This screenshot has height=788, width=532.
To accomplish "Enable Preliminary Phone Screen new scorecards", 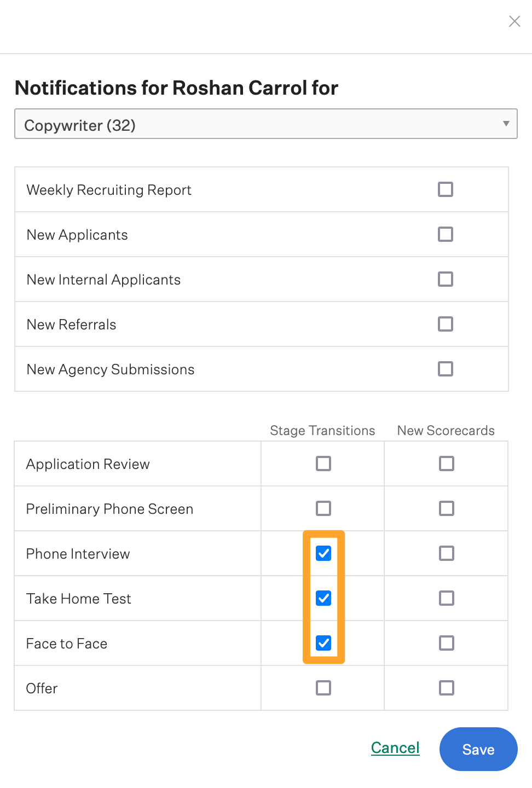I will 447,508.
